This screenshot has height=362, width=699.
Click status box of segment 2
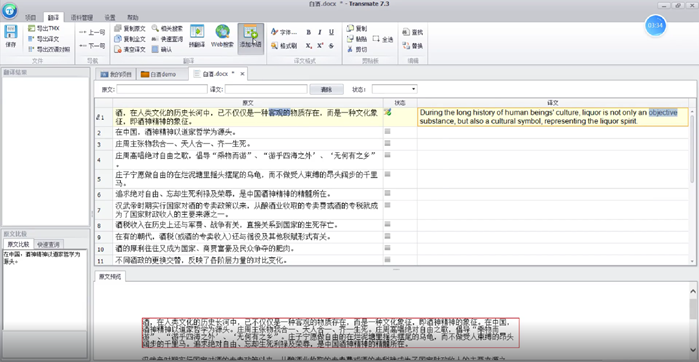click(387, 132)
